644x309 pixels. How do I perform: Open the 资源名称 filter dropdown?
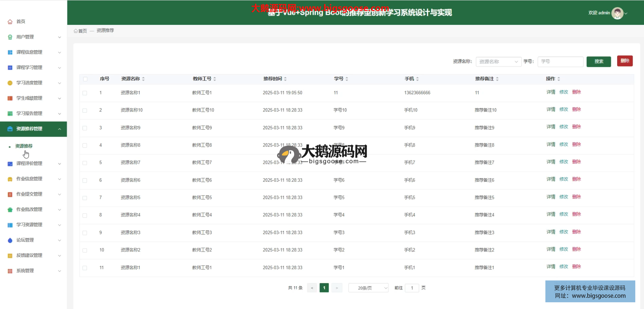(x=498, y=62)
